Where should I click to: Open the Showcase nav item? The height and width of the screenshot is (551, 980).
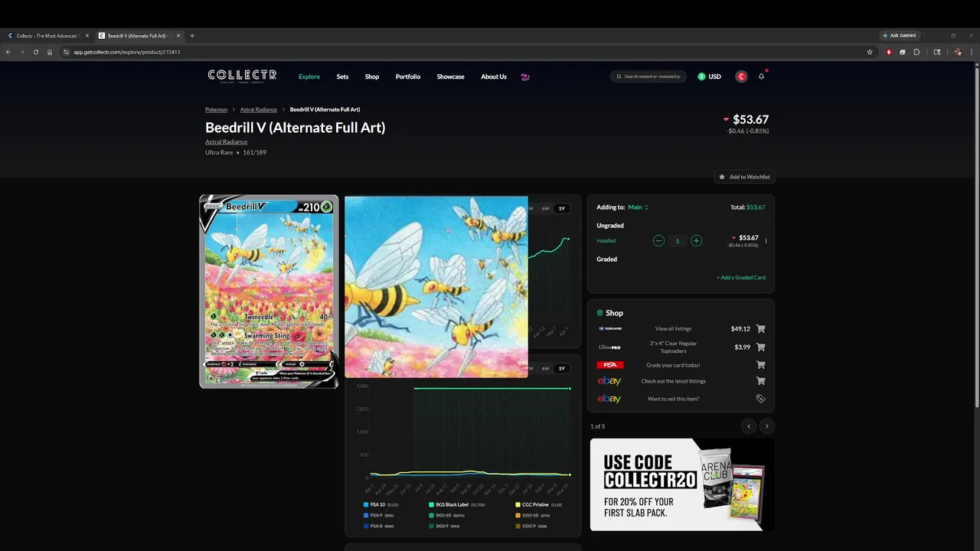pos(450,77)
